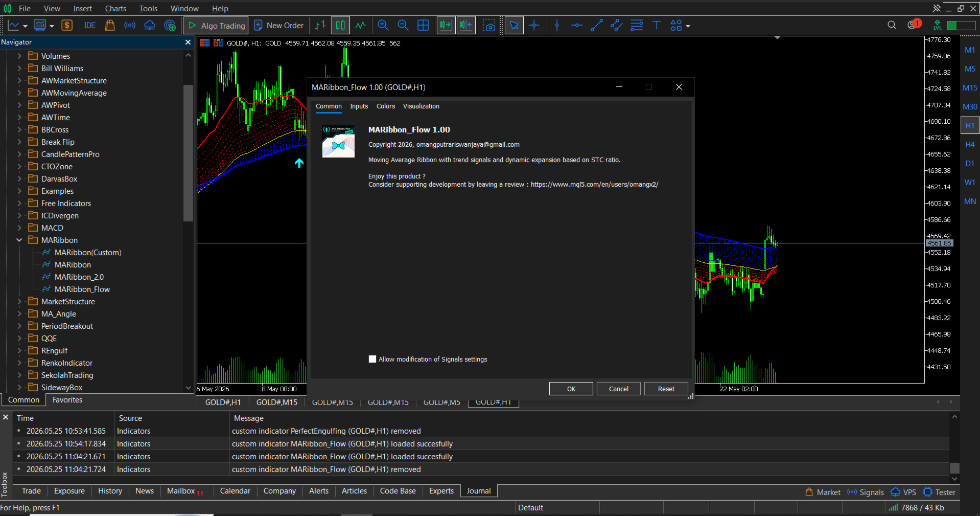Close the Navigator panel
The image size is (980, 516).
click(x=188, y=42)
